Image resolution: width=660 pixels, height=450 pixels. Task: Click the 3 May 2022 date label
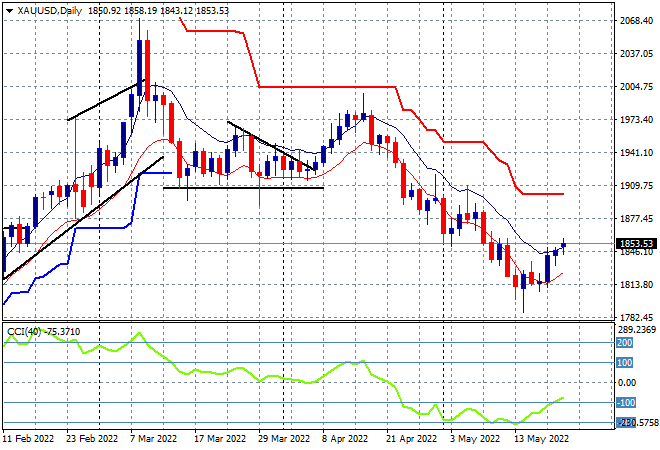coord(475,439)
